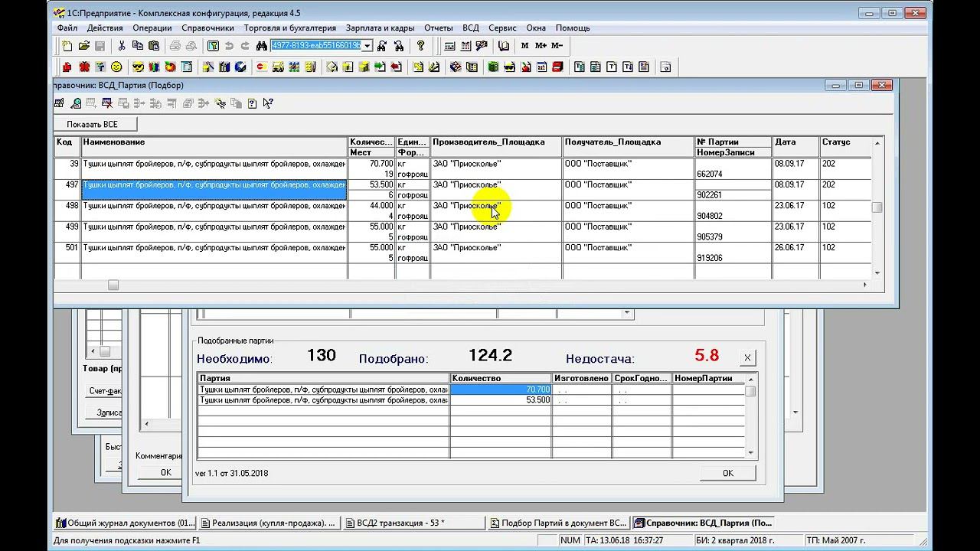This screenshot has width=980, height=551.
Task: Click the New document toolbar icon
Action: point(67,46)
